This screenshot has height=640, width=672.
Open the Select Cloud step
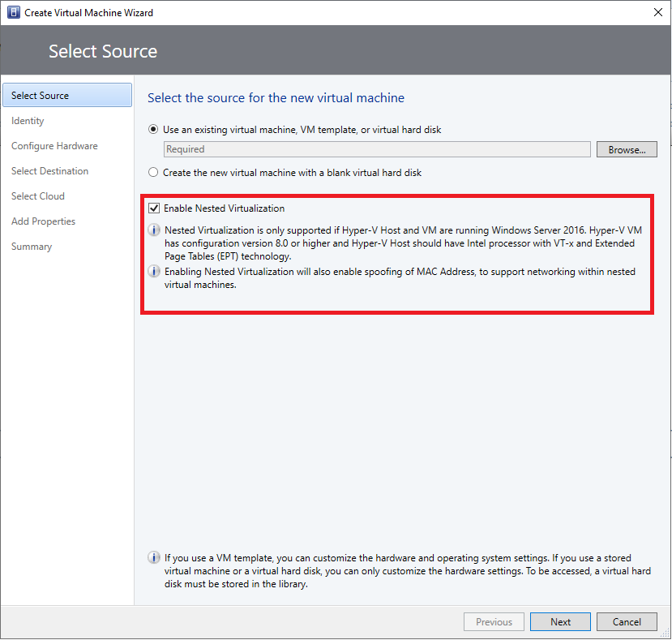(x=37, y=196)
